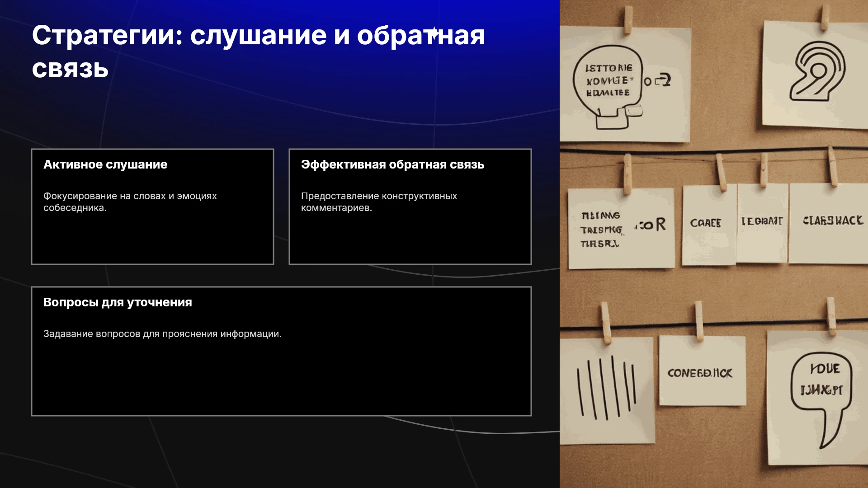
Task: Click the white star sparkle in the title
Action: point(434,34)
